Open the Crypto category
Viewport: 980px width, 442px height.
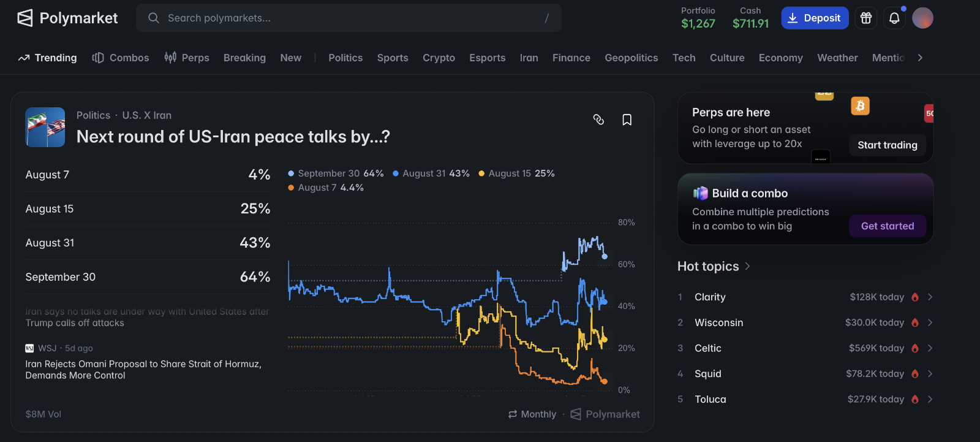[x=439, y=58]
